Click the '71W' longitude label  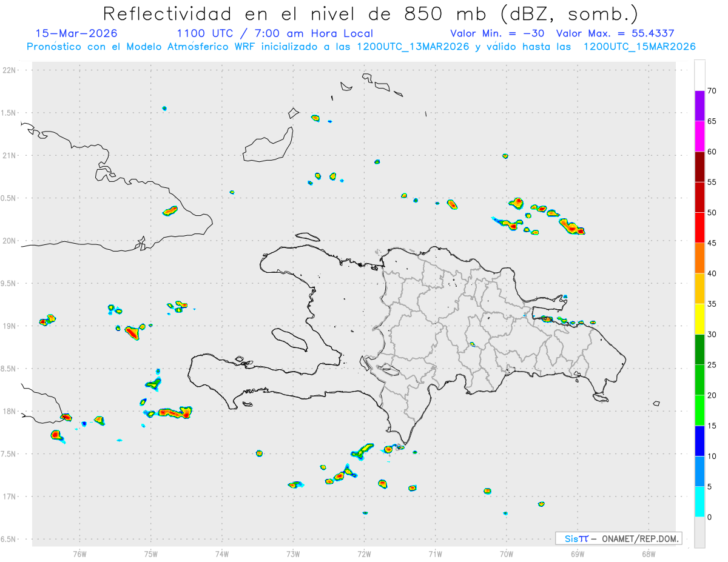tap(435, 553)
